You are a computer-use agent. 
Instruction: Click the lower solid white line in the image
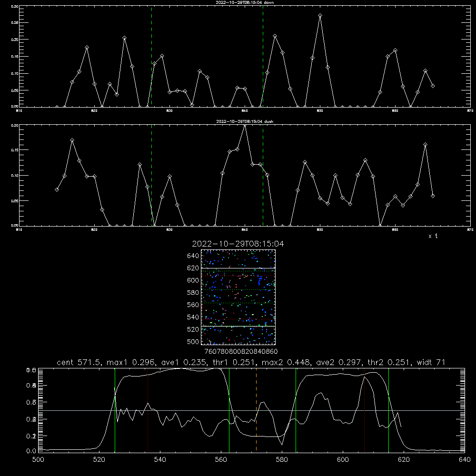238,326
